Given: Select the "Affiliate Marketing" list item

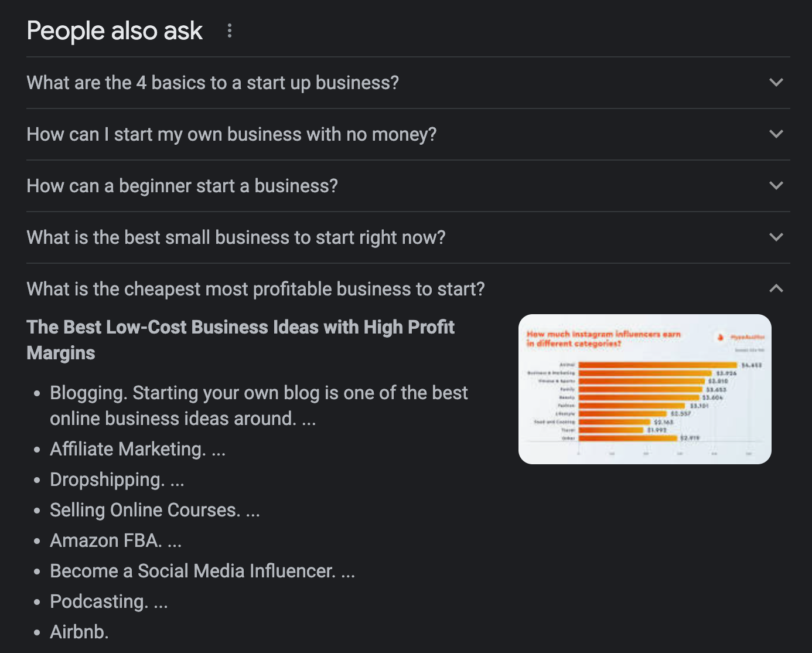Looking at the screenshot, I should (137, 449).
